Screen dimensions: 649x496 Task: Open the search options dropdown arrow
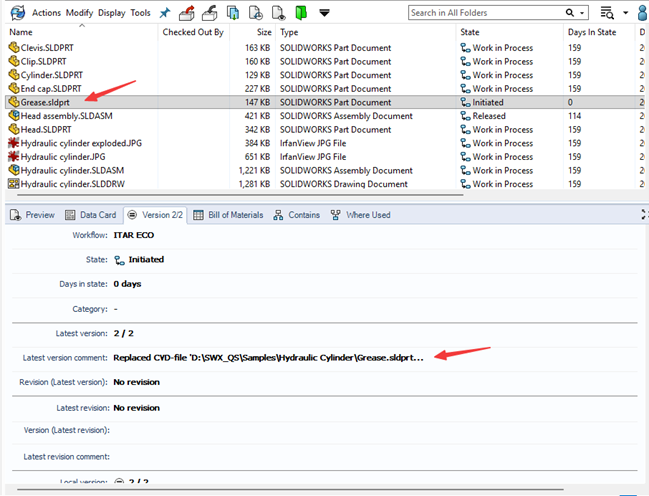582,13
